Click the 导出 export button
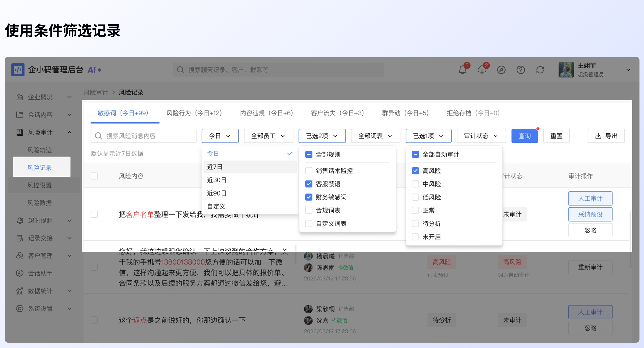 pyautogui.click(x=606, y=136)
